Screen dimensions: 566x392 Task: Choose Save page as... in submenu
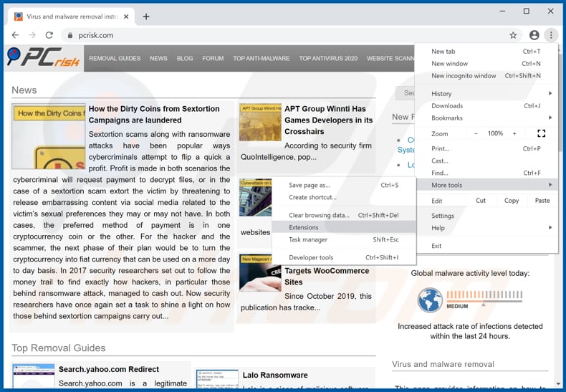[344, 185]
